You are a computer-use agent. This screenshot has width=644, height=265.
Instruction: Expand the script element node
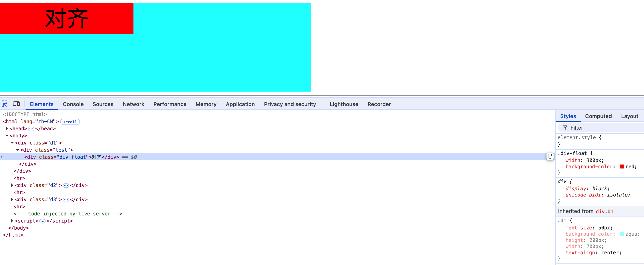(12, 221)
